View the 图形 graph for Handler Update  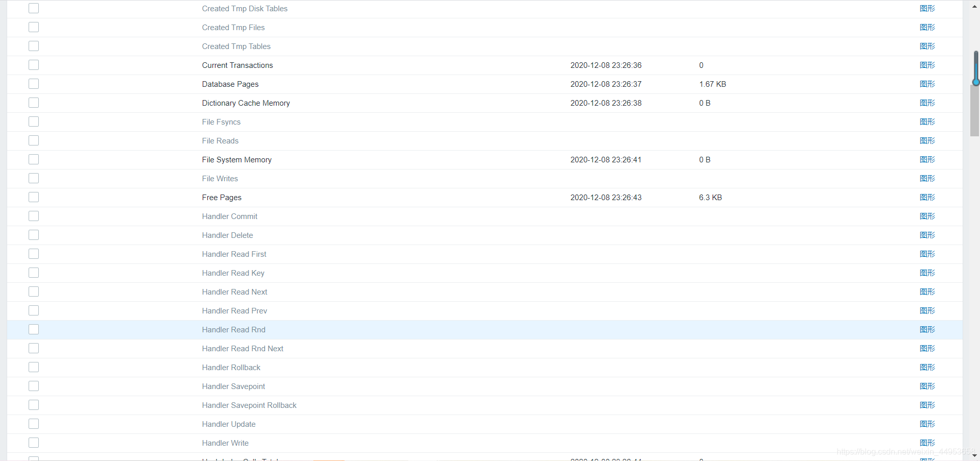(927, 424)
